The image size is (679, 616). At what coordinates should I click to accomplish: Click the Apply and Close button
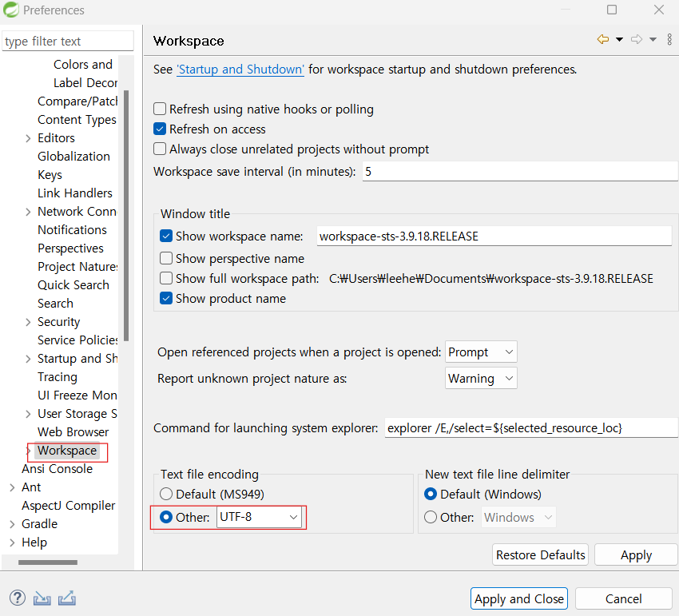coord(518,598)
